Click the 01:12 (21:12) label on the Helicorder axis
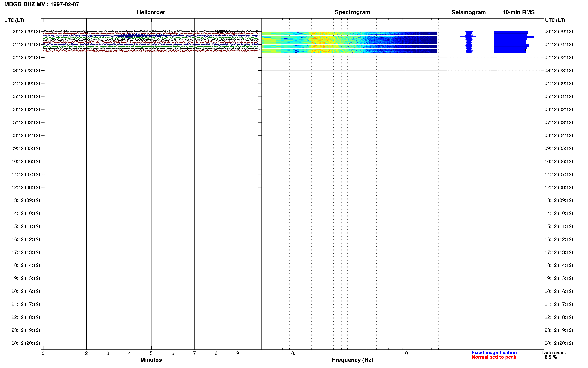 pos(26,45)
